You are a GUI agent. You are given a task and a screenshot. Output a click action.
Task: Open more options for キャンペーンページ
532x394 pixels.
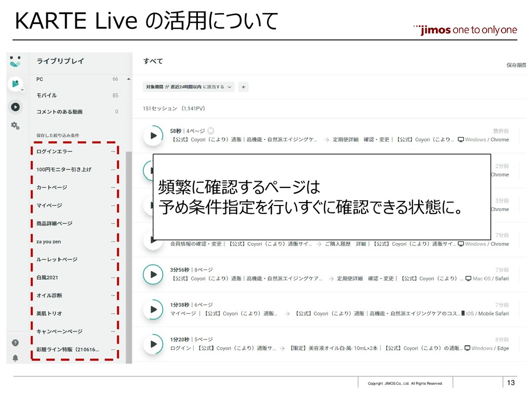(x=113, y=331)
